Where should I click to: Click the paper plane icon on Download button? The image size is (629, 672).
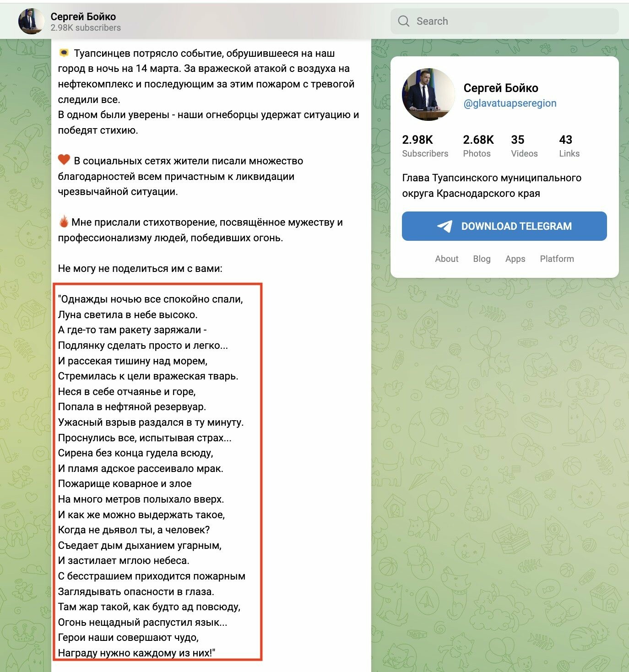(x=445, y=226)
